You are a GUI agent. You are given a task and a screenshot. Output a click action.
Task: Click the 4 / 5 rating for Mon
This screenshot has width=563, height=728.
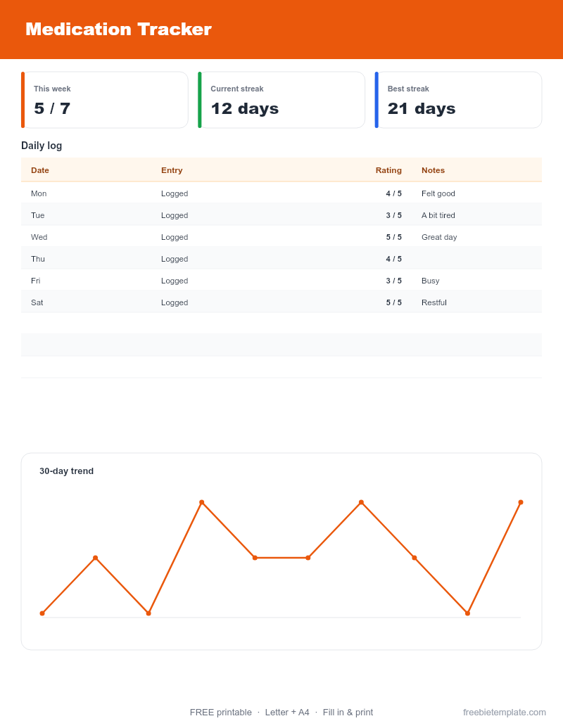[x=394, y=193]
